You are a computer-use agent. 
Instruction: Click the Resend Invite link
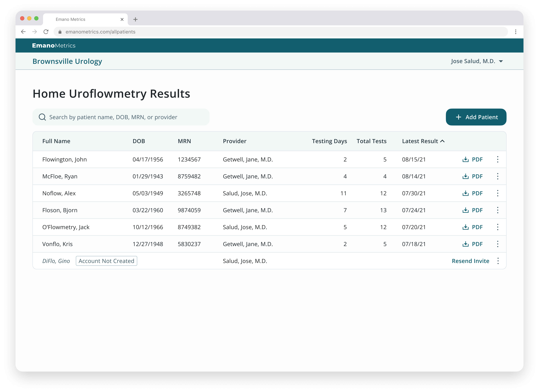(471, 261)
